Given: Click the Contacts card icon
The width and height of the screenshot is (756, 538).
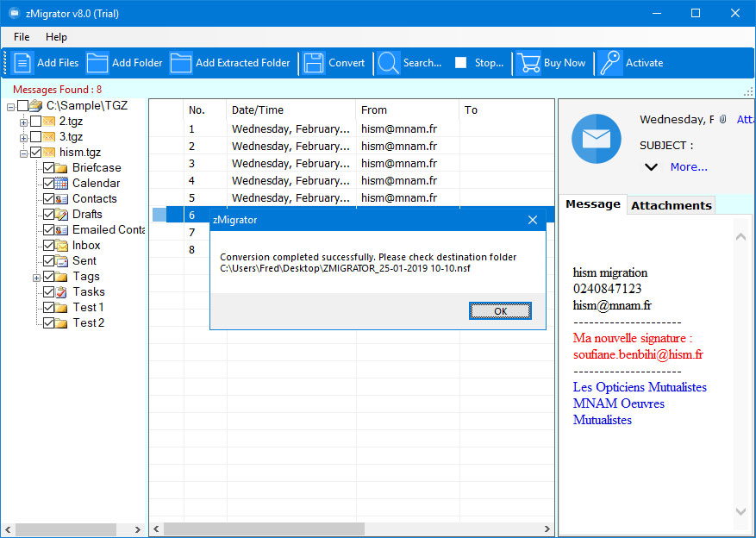Looking at the screenshot, I should pos(61,198).
